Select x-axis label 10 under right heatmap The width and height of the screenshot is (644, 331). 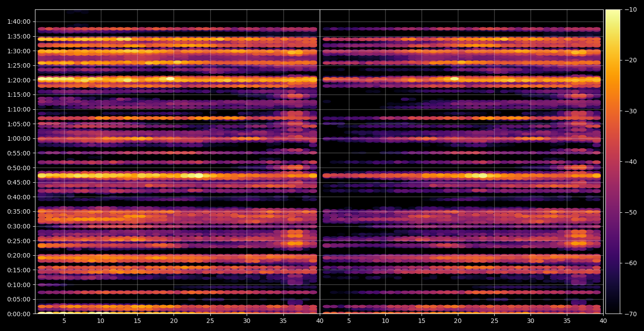[385, 321]
